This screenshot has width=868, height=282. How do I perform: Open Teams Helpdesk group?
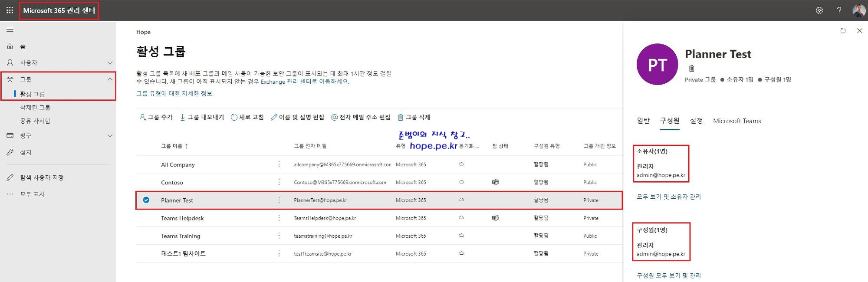click(x=182, y=218)
